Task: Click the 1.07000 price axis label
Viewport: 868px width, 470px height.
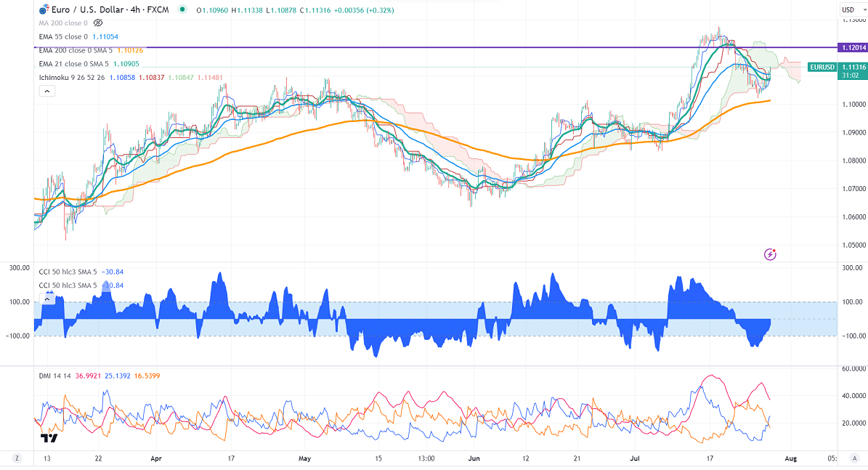Action: pos(853,189)
